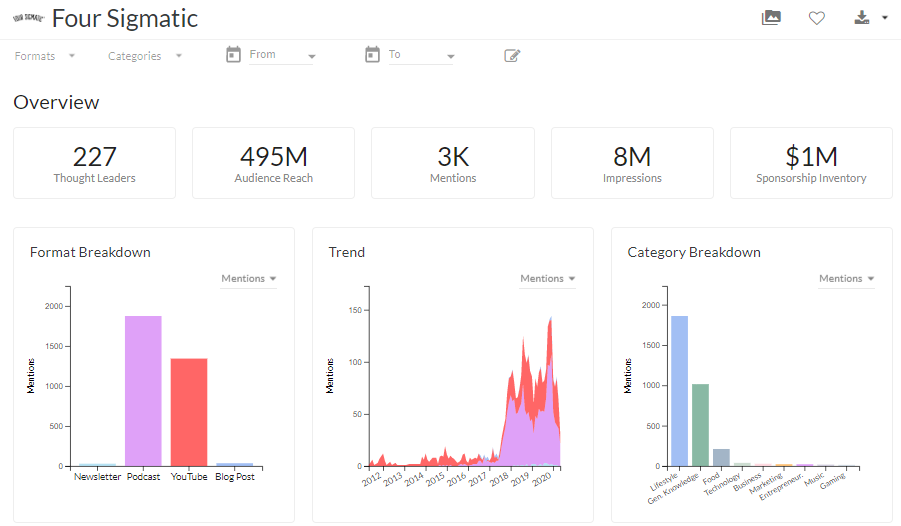Click the 2018 label on Trend axis
Image resolution: width=901 pixels, height=526 pixels.
click(499, 479)
